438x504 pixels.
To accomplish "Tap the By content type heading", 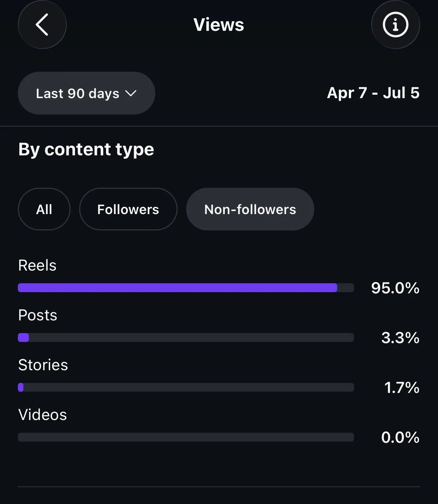I will point(86,149).
